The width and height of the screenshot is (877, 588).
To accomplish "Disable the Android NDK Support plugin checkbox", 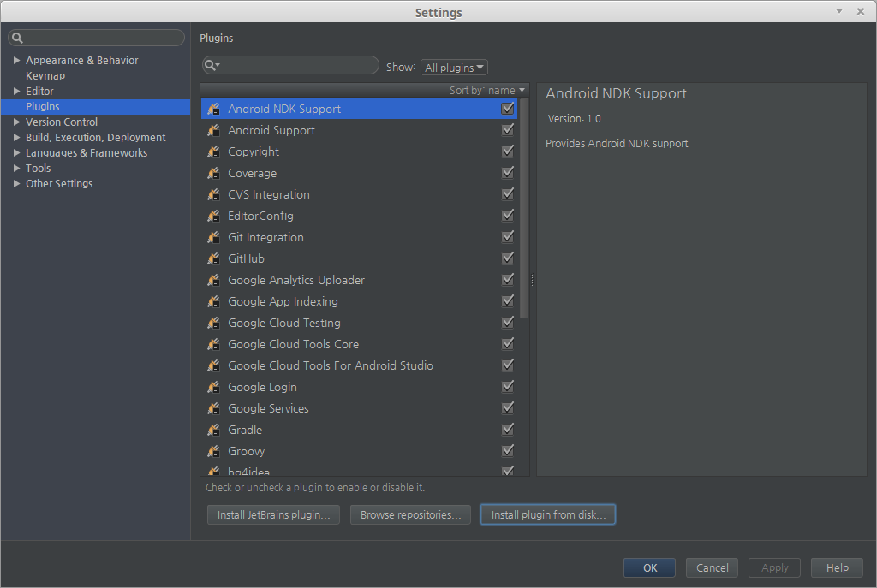I will 507,109.
